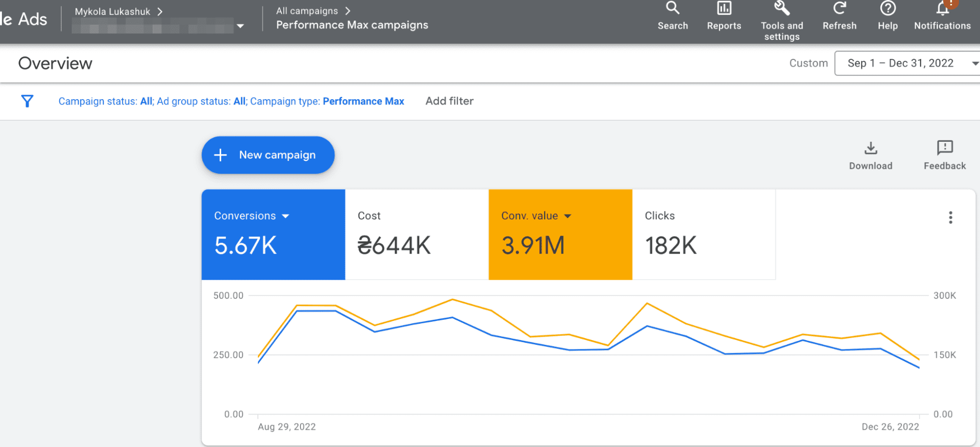
Task: Open the date range dropdown
Action: pos(906,63)
